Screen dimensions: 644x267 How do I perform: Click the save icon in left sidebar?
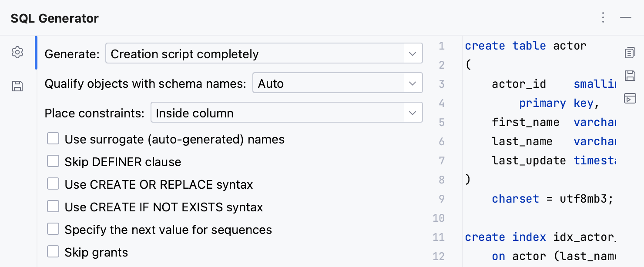17,86
